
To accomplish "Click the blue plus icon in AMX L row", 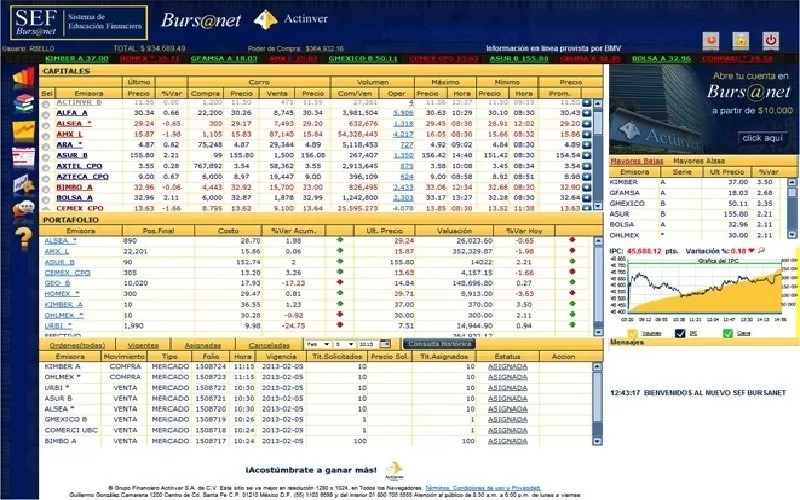I will pyautogui.click(x=587, y=134).
